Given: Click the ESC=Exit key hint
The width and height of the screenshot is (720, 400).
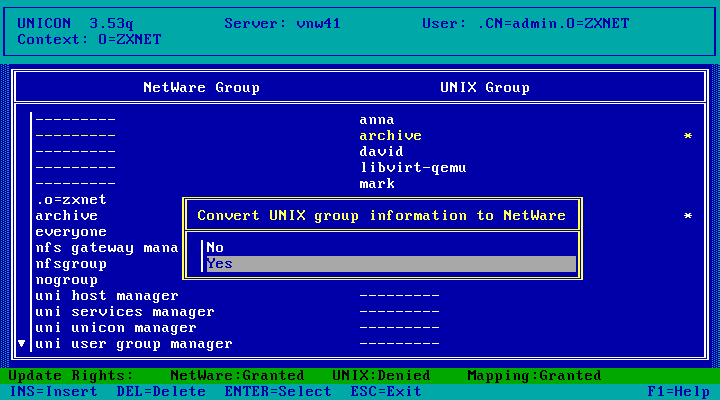Looking at the screenshot, I should [x=386, y=391].
